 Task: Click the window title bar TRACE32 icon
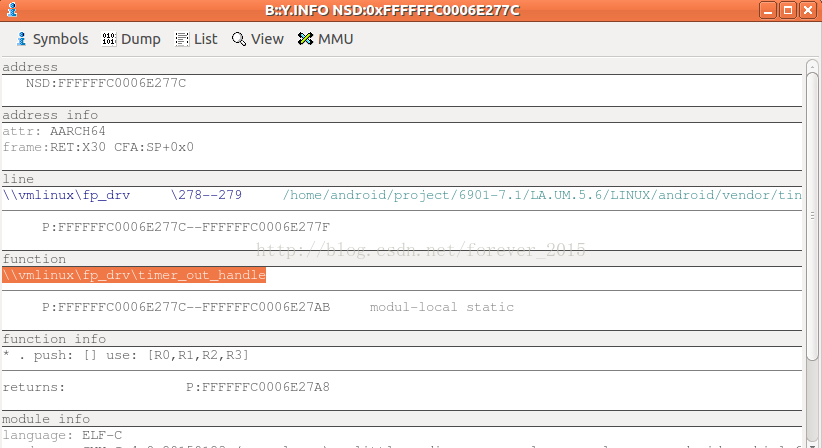click(x=12, y=10)
